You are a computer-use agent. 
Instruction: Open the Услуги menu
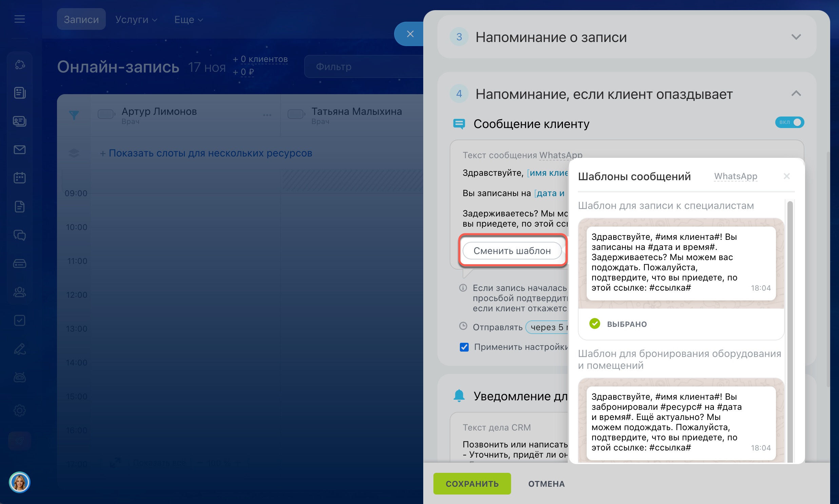pyautogui.click(x=136, y=20)
